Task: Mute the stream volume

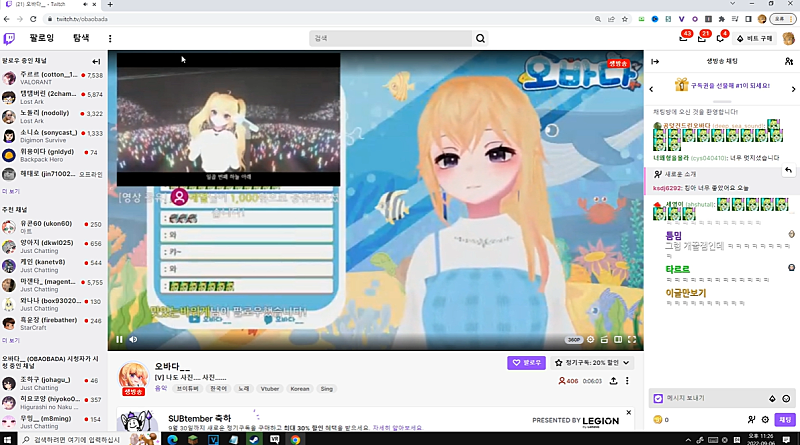Action: (x=133, y=339)
